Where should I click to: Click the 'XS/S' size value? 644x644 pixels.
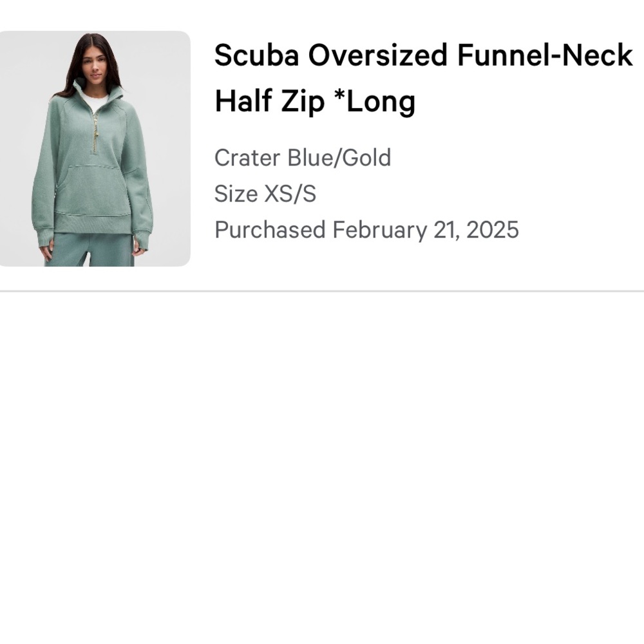pos(290,193)
